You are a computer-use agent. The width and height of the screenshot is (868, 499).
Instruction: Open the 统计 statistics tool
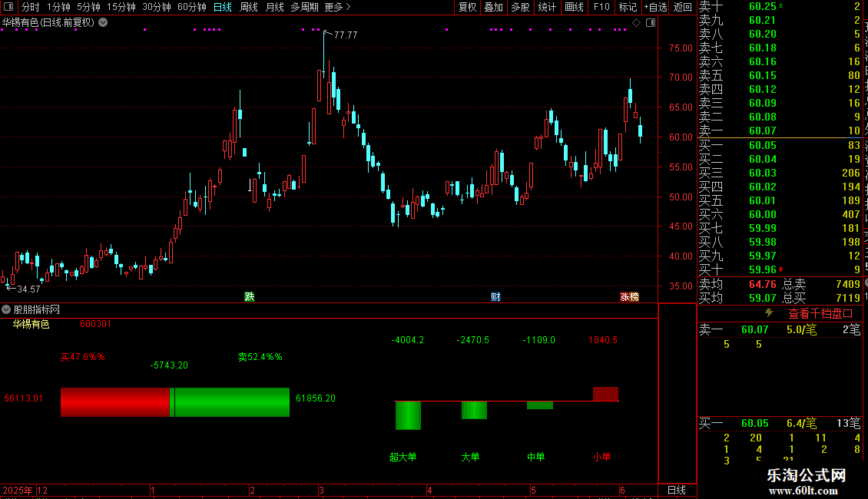pos(547,7)
